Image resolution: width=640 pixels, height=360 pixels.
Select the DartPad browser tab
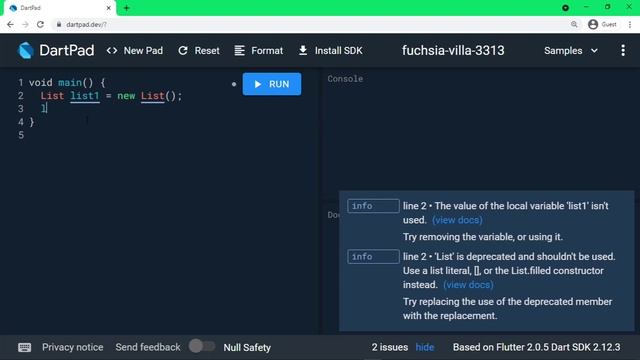(x=59, y=8)
